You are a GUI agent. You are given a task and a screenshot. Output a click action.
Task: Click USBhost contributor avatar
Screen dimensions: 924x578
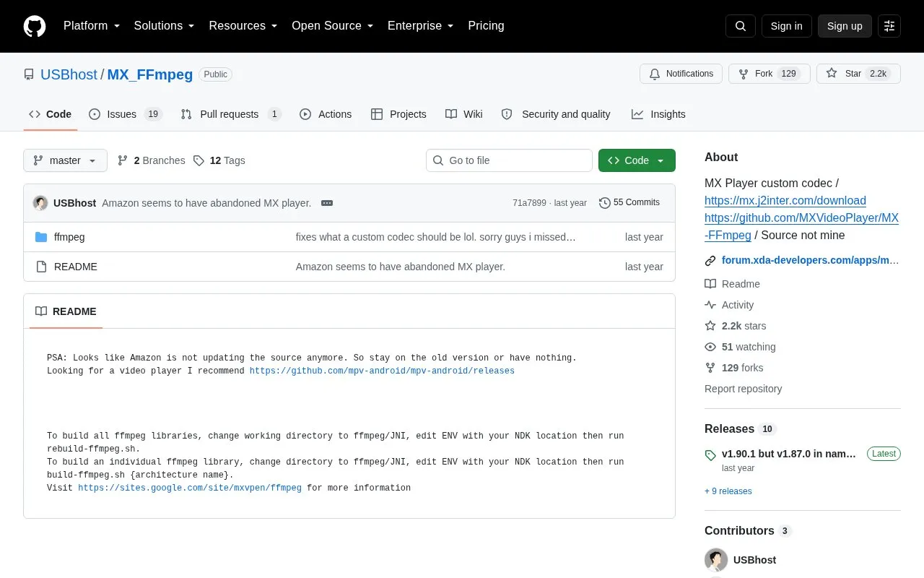coord(716,560)
